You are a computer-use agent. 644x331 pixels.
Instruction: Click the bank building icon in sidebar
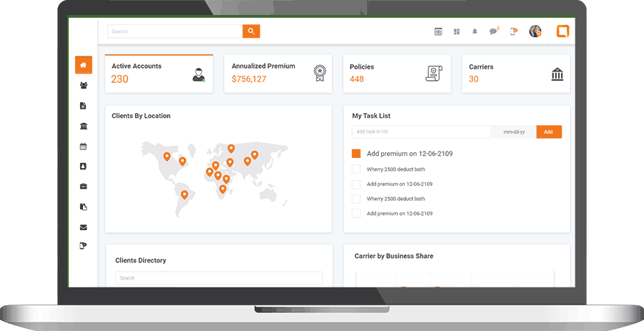(x=84, y=127)
